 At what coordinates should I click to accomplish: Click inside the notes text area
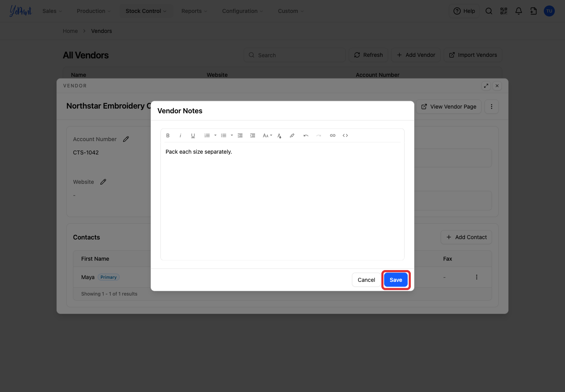coord(282,201)
